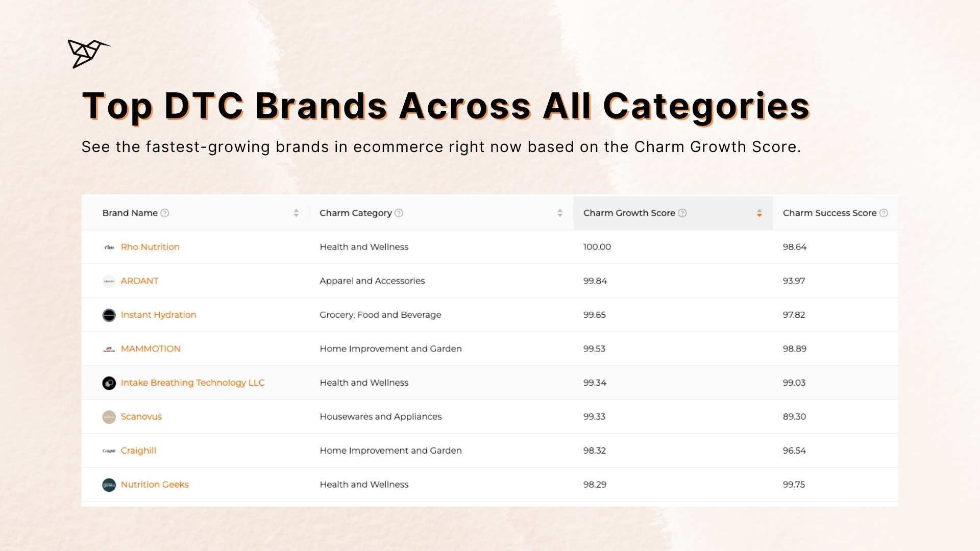Image resolution: width=980 pixels, height=551 pixels.
Task: Click the Rho Nutrition brand logo
Action: tap(109, 246)
